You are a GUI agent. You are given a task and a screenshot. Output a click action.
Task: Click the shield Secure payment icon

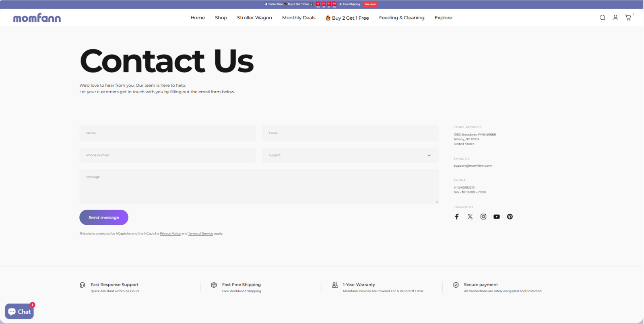point(456,285)
